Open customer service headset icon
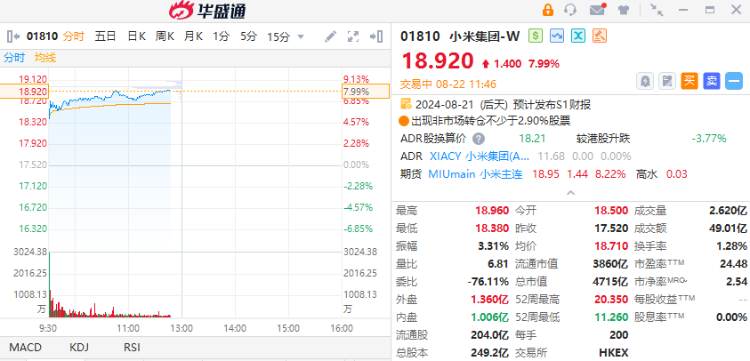The image size is (750, 361). tap(570, 10)
